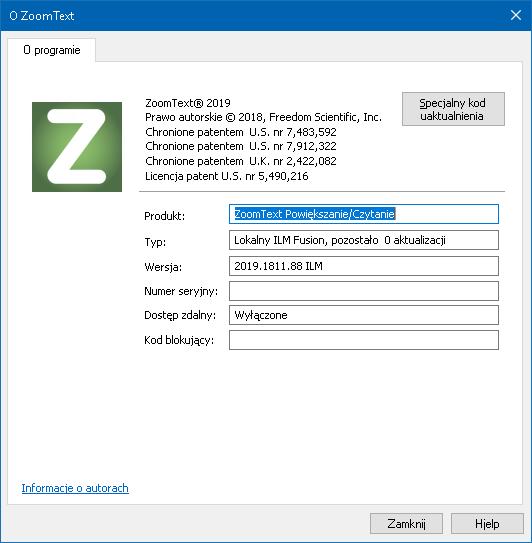Click Specjalny kod uaktualnienia button
Viewport: 532px width, 543px height.
pos(453,109)
